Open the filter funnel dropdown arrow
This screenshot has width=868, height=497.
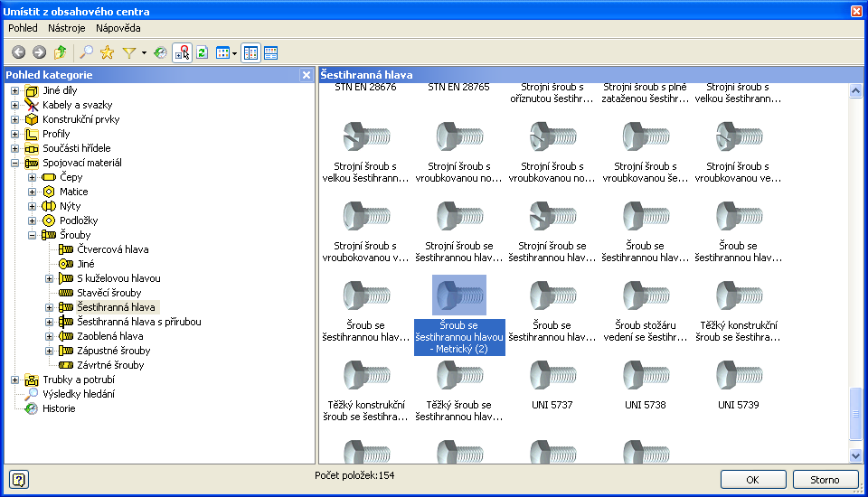[x=143, y=53]
